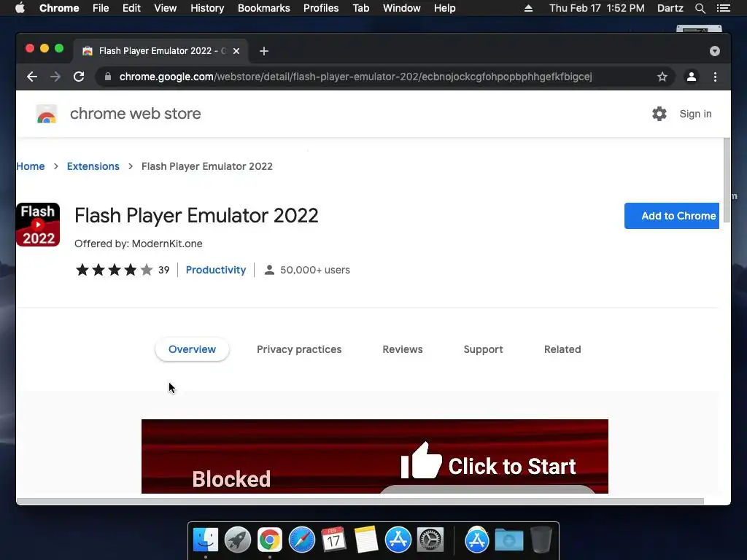The width and height of the screenshot is (747, 560).
Task: Open the Chrome profile avatar icon
Action: click(x=692, y=77)
